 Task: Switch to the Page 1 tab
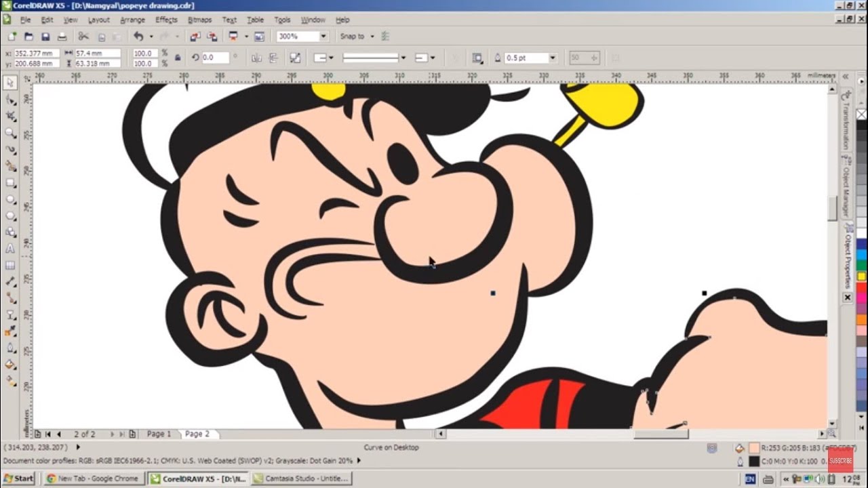[159, 434]
